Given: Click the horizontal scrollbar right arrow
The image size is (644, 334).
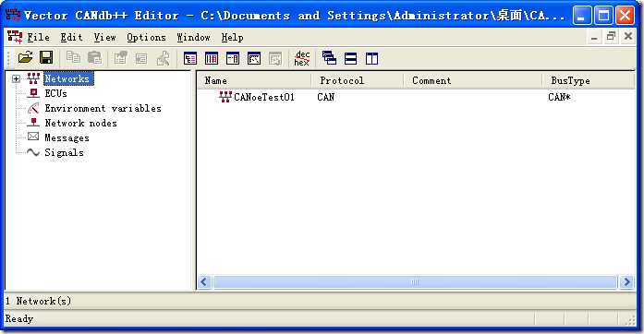Looking at the screenshot, I should [626, 282].
